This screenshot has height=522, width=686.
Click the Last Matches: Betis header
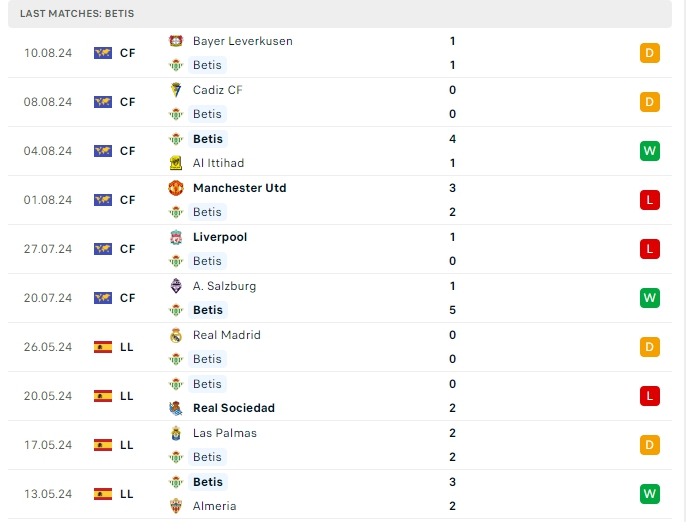pos(77,14)
